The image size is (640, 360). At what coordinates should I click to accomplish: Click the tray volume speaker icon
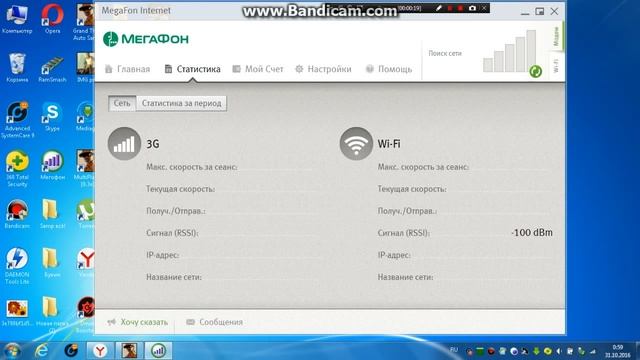pos(559,351)
